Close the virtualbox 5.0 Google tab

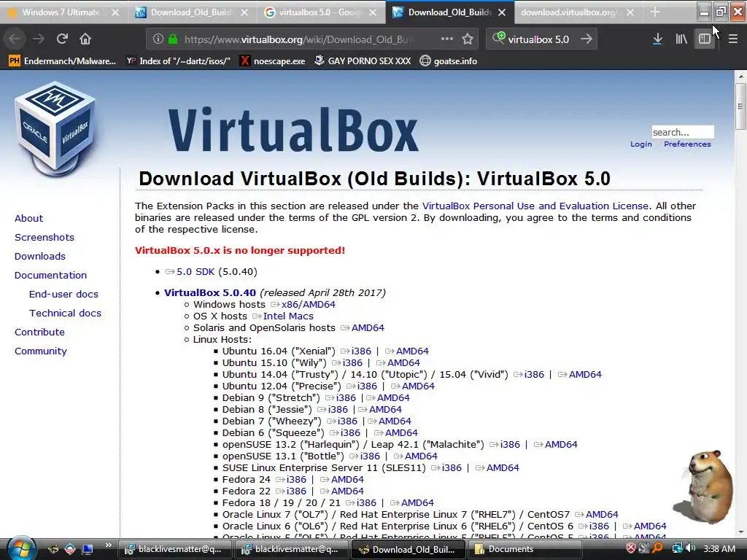click(x=373, y=12)
